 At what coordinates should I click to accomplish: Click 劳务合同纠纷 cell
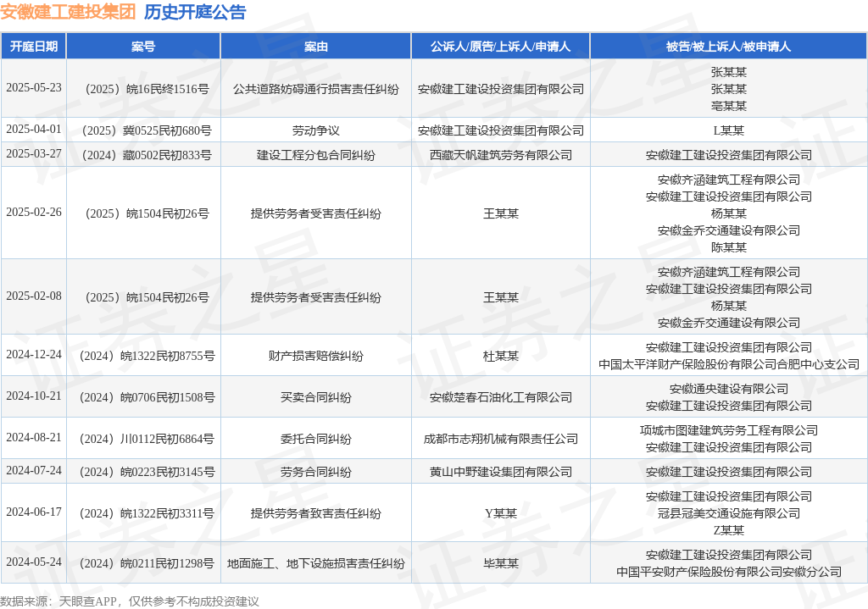316,472
